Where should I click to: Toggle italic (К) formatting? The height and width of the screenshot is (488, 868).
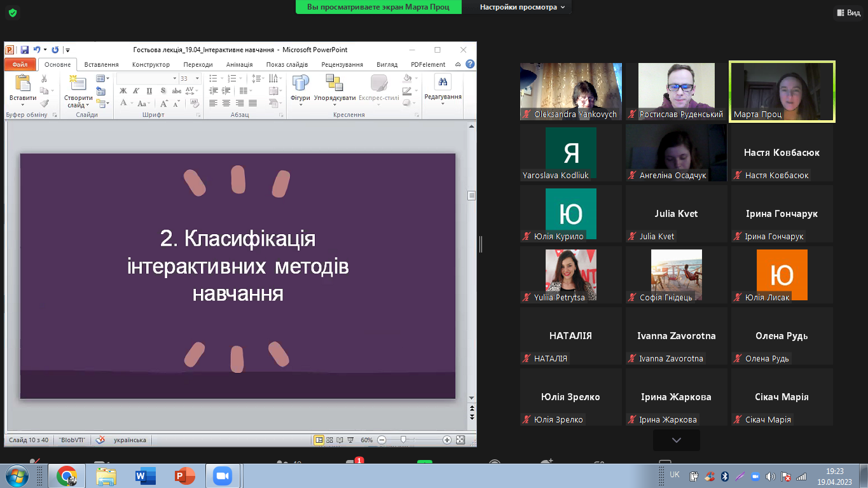[134, 91]
